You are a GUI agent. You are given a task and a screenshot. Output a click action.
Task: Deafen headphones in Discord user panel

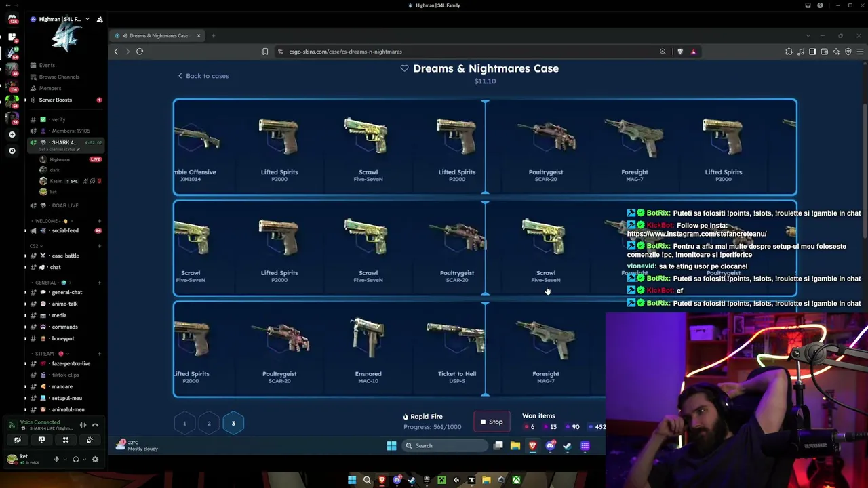tap(76, 459)
